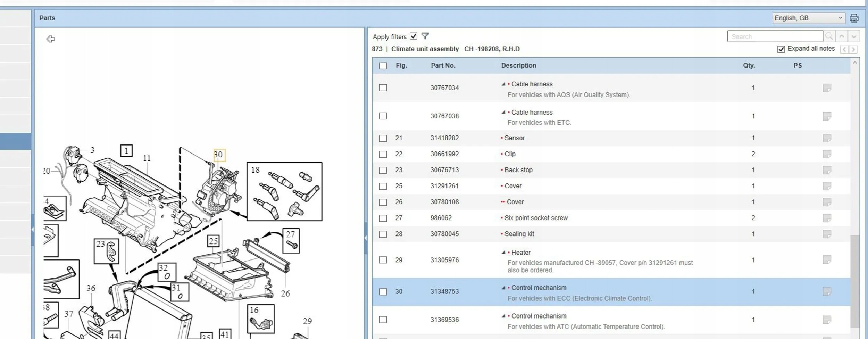Open note icon for Sealing kit row
Screen dimensions: 868x339
(827, 234)
